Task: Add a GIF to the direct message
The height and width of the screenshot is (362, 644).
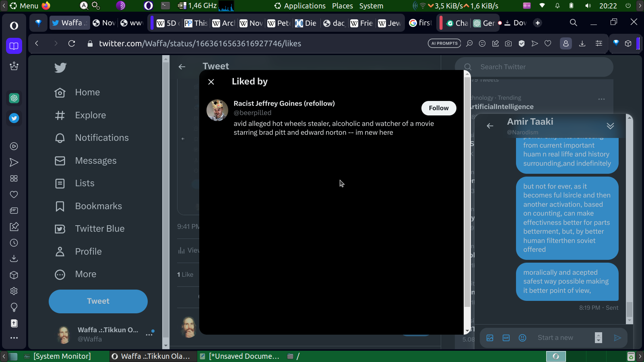Action: (x=506, y=338)
